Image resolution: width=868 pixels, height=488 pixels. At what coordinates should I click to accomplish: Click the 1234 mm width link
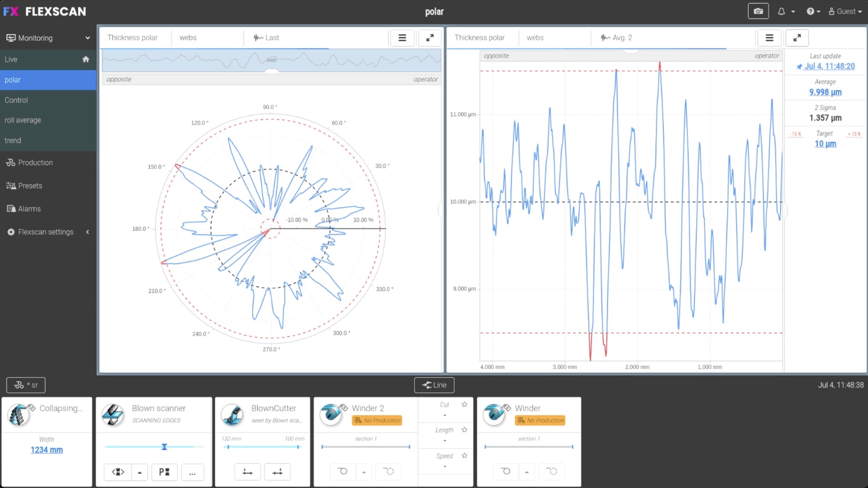pos(47,450)
